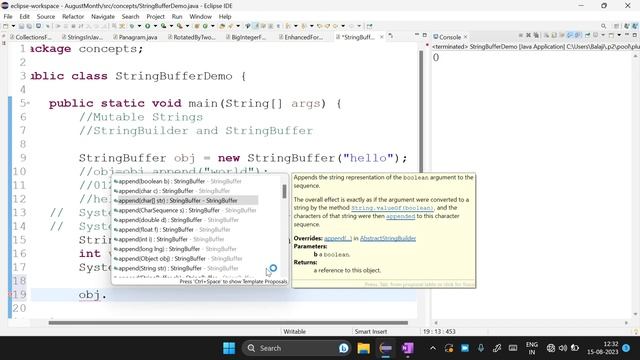Open the append(...) Overrides link

[x=338, y=238]
